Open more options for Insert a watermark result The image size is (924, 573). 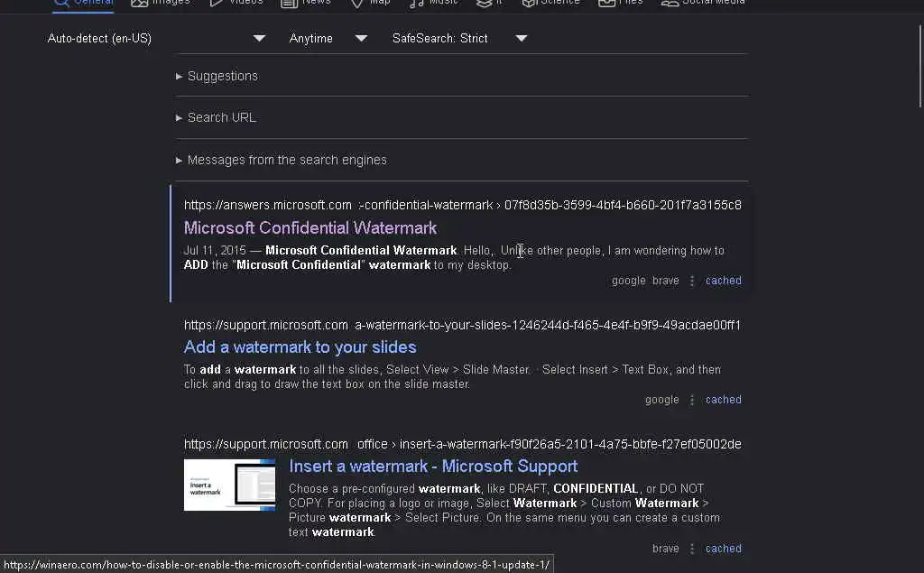click(692, 549)
